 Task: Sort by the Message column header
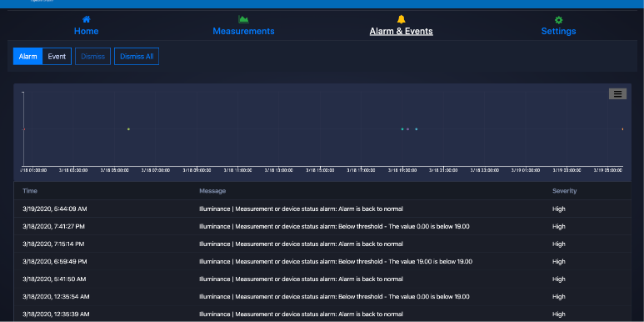212,191
